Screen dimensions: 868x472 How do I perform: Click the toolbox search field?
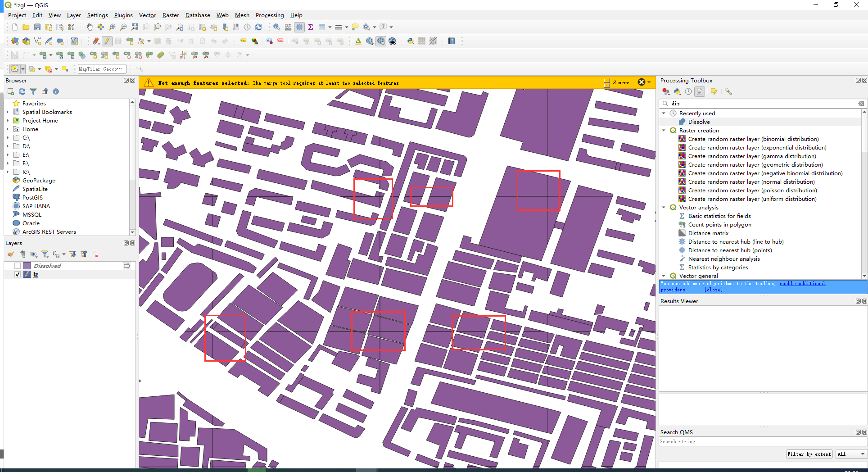(763, 104)
